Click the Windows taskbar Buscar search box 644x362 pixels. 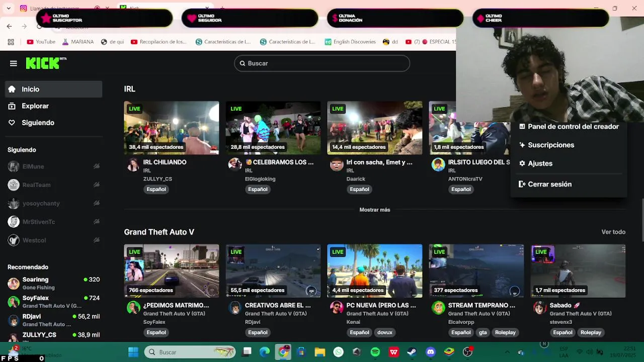tap(190, 352)
